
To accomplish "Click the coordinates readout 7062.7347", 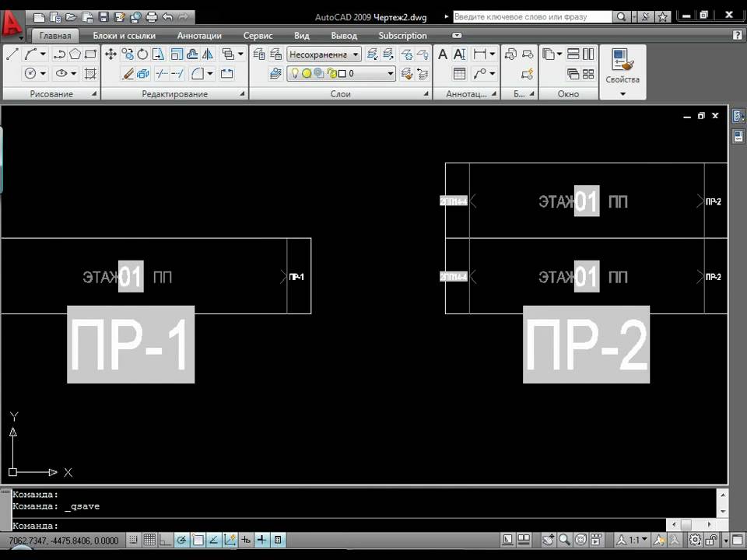I will [x=63, y=541].
